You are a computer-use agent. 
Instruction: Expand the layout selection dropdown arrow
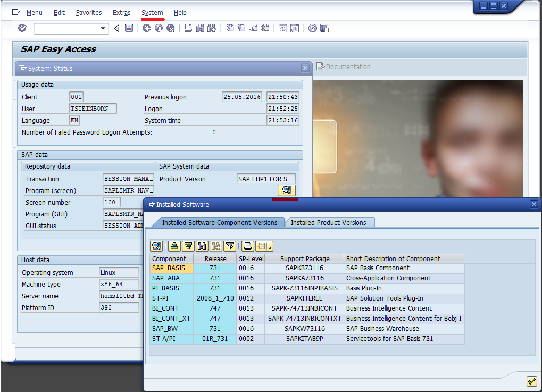271,247
